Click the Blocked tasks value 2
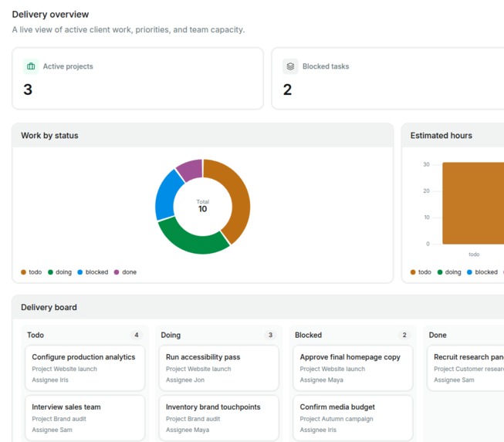The width and height of the screenshot is (504, 442). 287,89
